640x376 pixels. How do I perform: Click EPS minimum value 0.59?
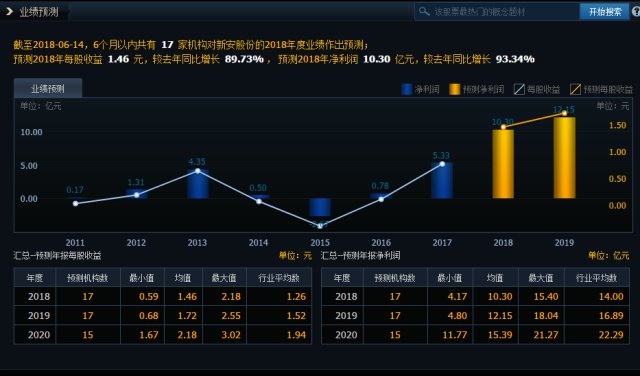coord(149,296)
